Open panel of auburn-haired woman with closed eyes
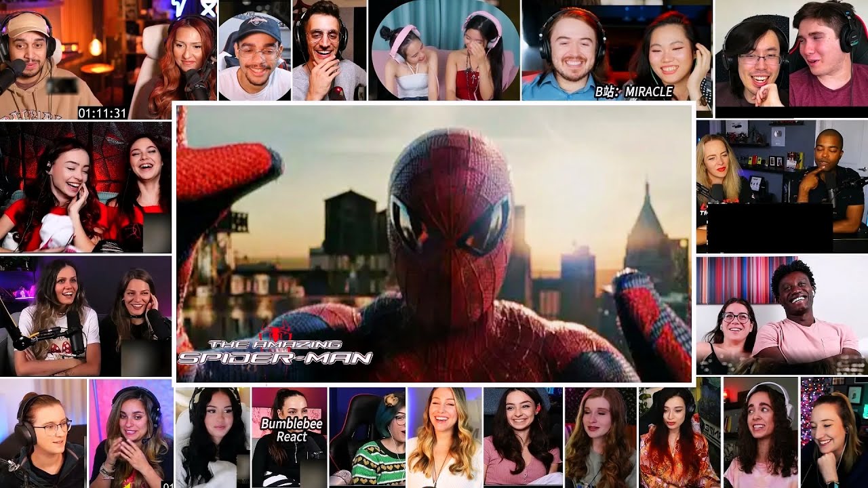The height and width of the screenshot is (488, 868). click(x=601, y=437)
